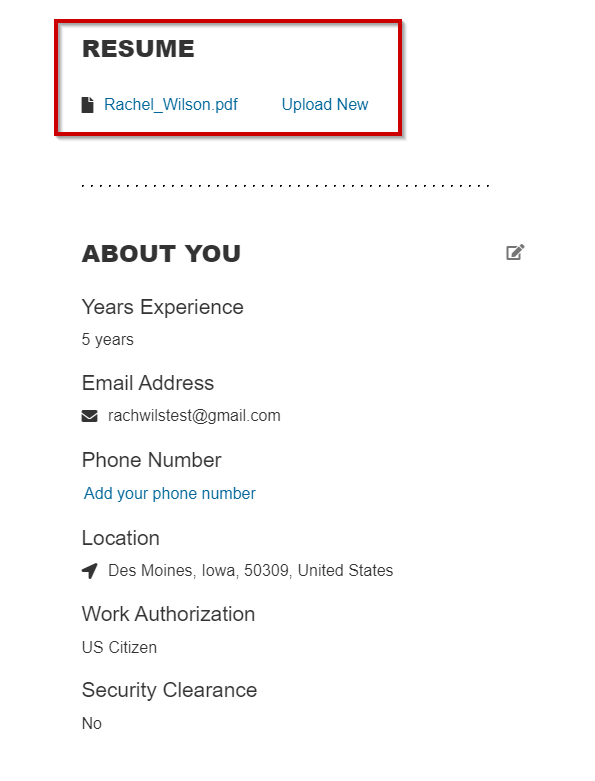This screenshot has width=595, height=781.
Task: Click the envelope icon beside email address
Action: [90, 415]
